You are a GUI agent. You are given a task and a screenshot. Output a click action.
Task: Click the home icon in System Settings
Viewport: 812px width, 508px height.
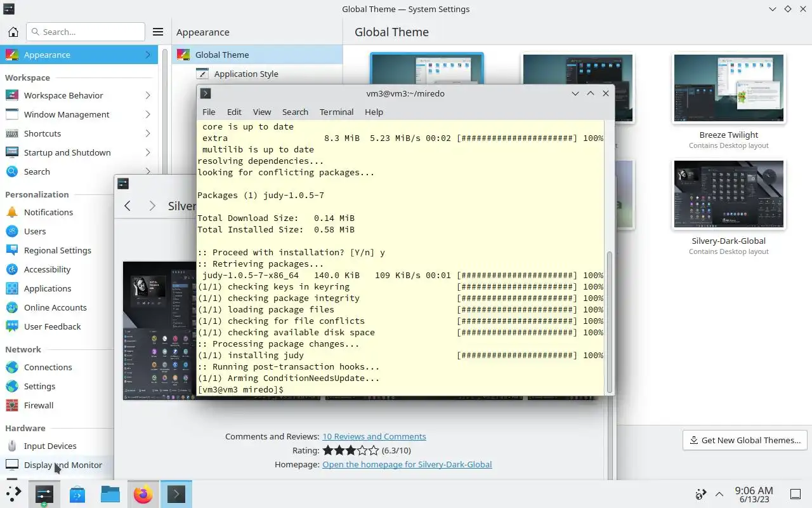[13, 32]
